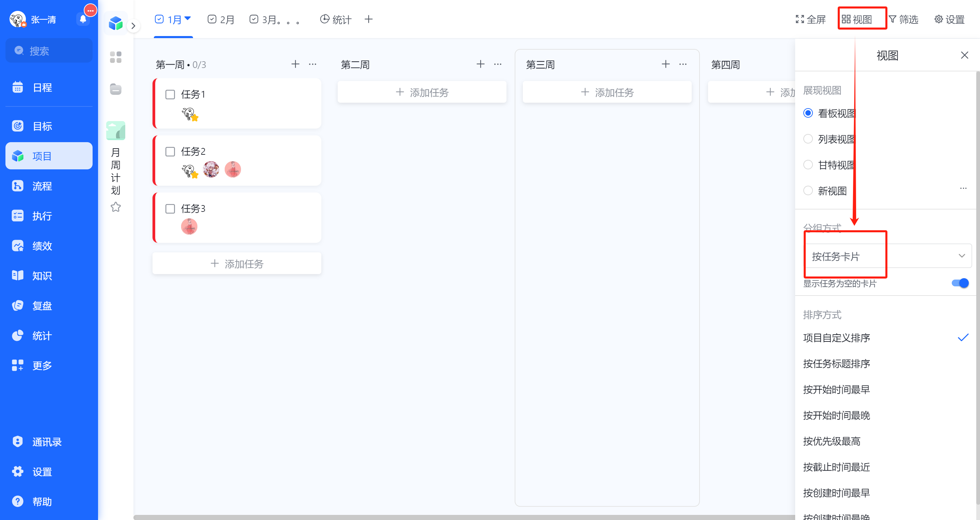Open the more options menu for 第一周
The height and width of the screenshot is (520, 980).
point(312,64)
